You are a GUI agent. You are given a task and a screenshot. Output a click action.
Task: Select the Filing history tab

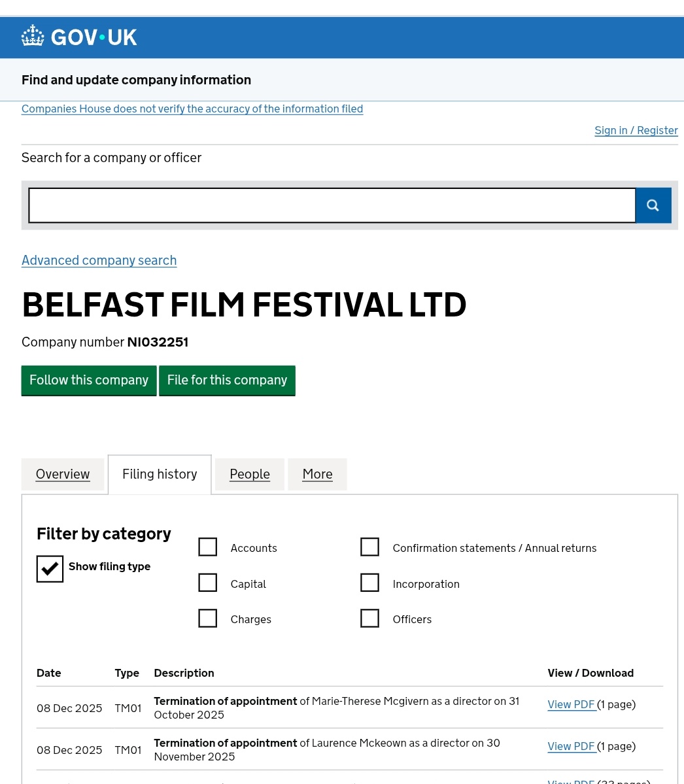click(160, 474)
